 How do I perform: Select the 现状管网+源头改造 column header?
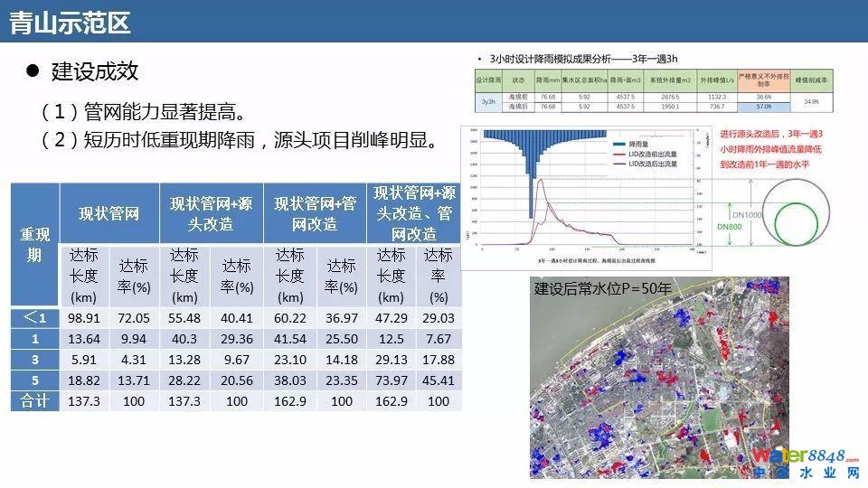click(x=211, y=213)
